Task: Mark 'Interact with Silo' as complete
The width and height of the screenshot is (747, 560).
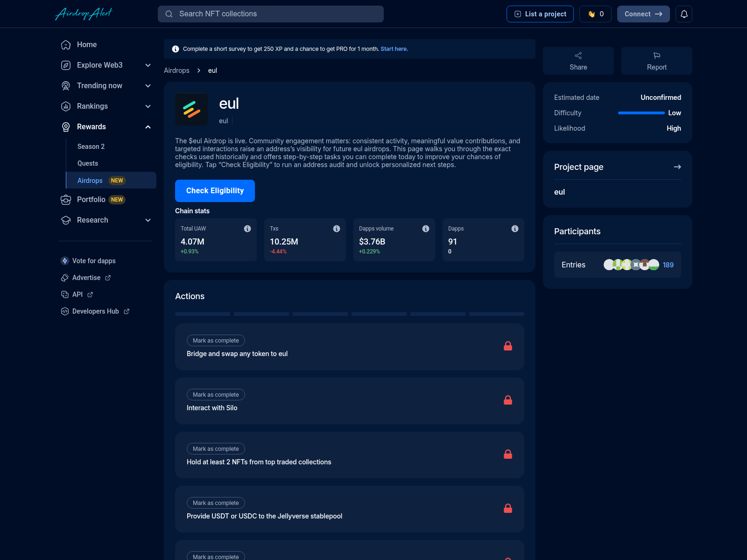Action: coord(215,394)
